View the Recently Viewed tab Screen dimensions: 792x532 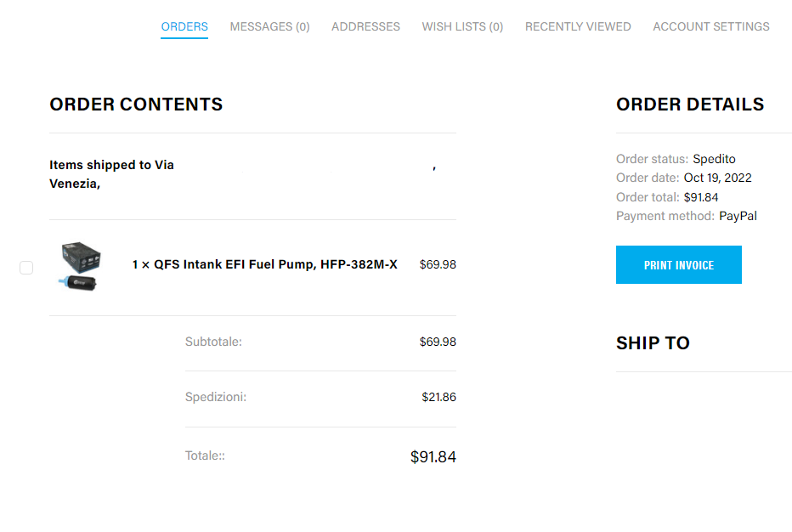tap(578, 26)
